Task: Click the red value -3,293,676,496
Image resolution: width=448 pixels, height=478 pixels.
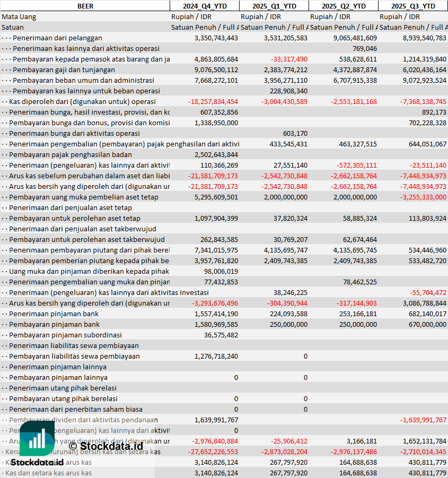Action: 215,303
